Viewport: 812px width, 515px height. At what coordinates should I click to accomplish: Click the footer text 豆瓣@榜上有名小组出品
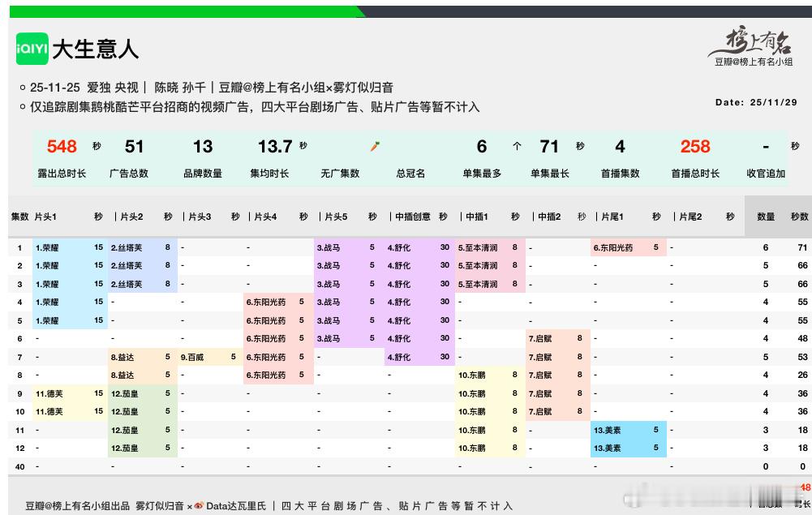pos(77,506)
